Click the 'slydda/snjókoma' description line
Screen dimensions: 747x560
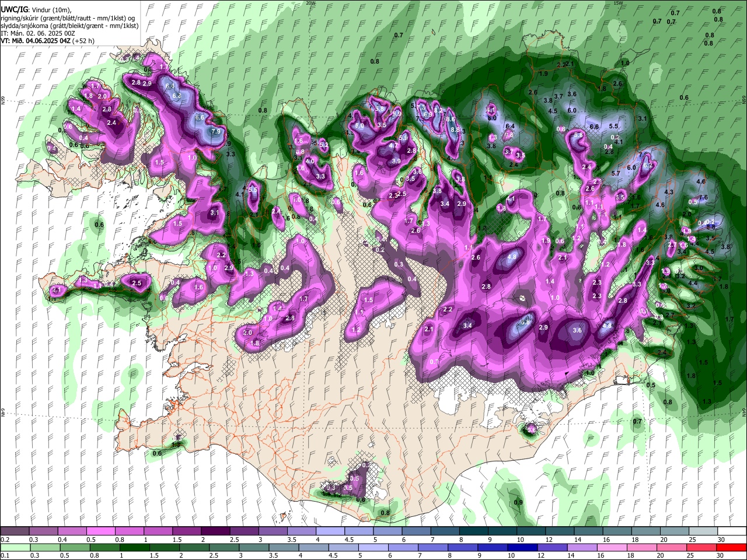click(69, 26)
